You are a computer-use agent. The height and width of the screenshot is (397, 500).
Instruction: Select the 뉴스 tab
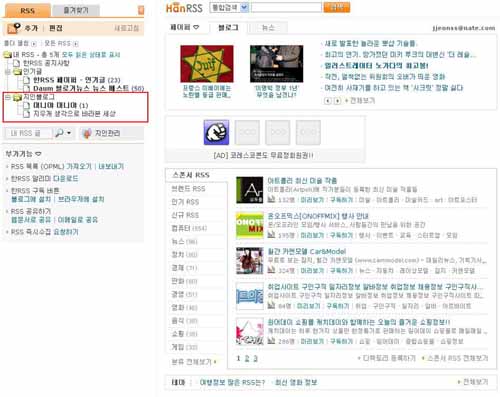tap(268, 28)
